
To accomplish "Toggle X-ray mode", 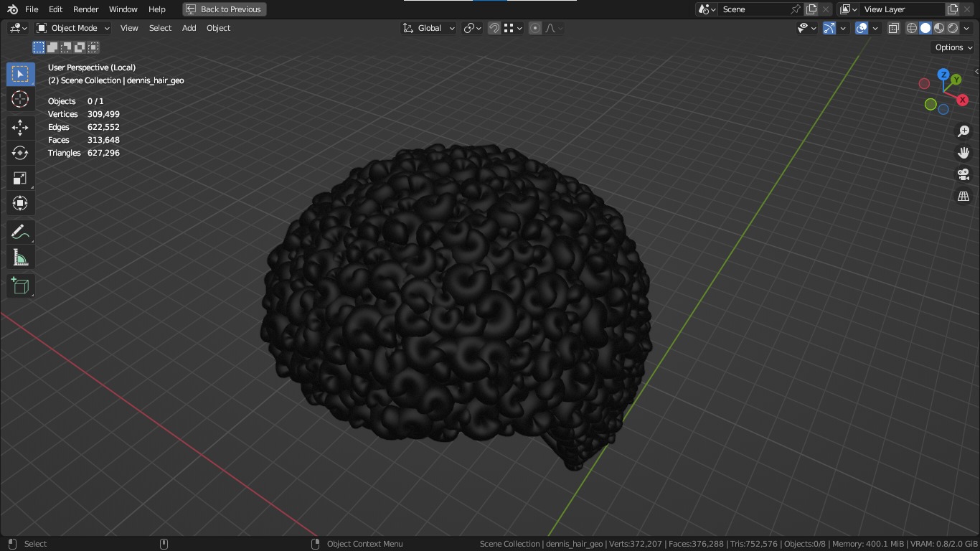I will [894, 28].
